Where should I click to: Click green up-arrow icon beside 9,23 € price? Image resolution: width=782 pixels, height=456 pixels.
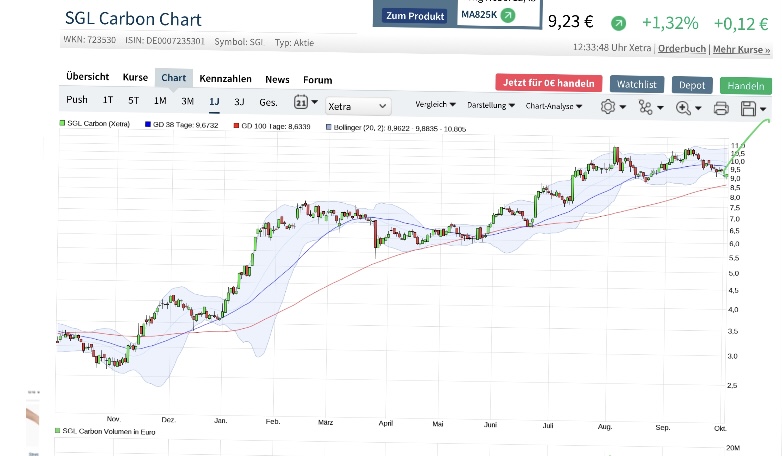point(619,22)
